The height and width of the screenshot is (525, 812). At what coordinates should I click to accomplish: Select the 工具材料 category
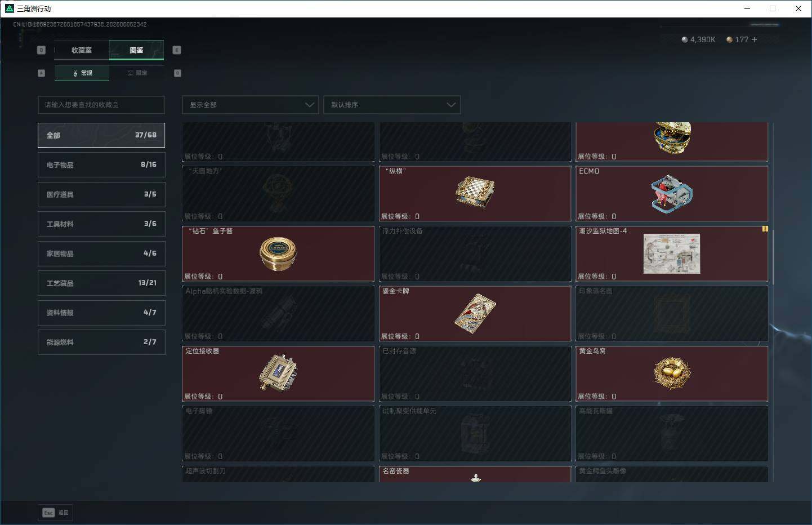coord(101,224)
